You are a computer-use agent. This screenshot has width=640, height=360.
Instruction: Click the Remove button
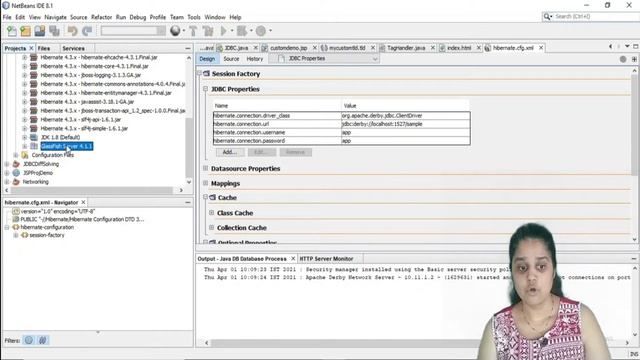(x=296, y=152)
